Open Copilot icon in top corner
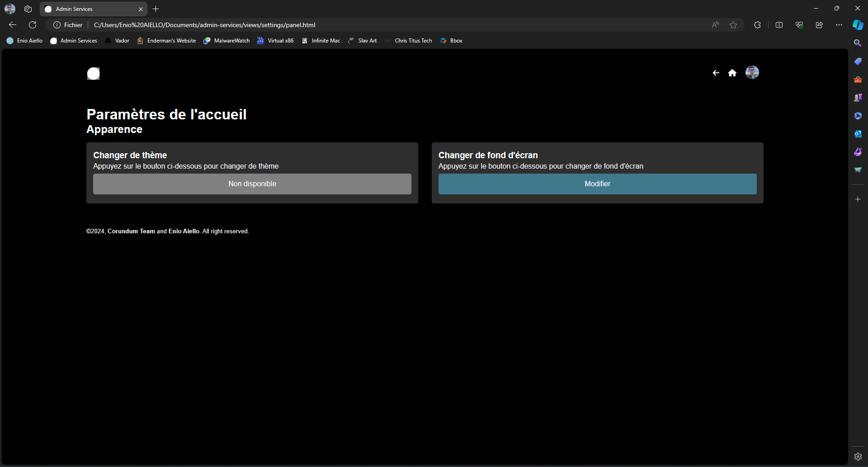The image size is (868, 467). 858,25
